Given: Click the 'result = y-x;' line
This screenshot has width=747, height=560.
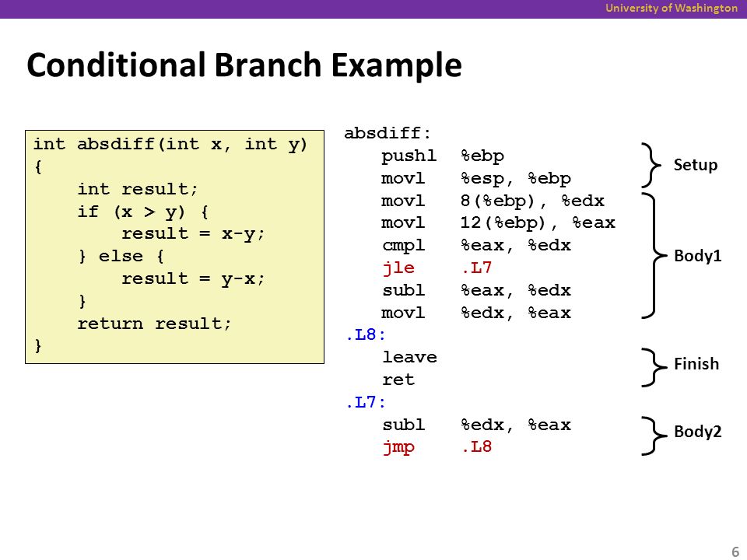Looking at the screenshot, I should pyautogui.click(x=193, y=278).
